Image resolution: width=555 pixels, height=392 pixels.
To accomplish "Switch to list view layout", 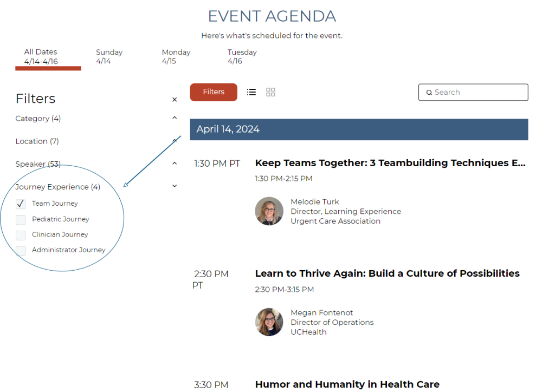I will tap(251, 92).
